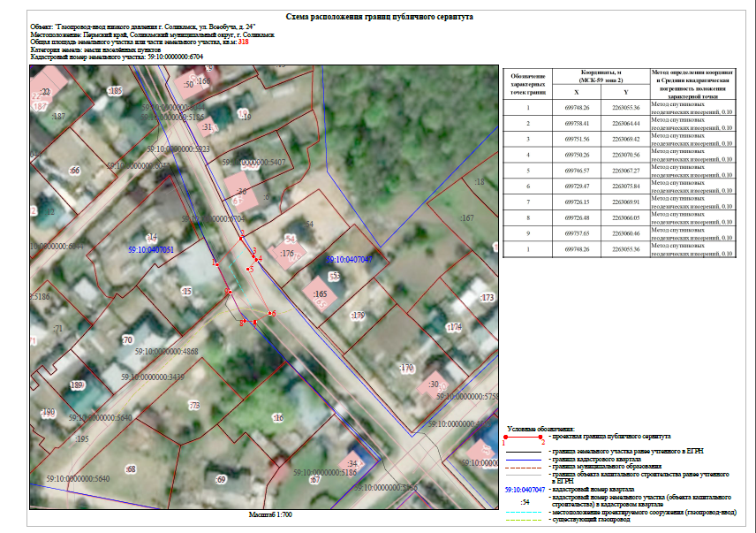
Task: Click legend entry "местоположение проектируемого сооружения (газопровод-ввод)"
Action: click(x=644, y=513)
